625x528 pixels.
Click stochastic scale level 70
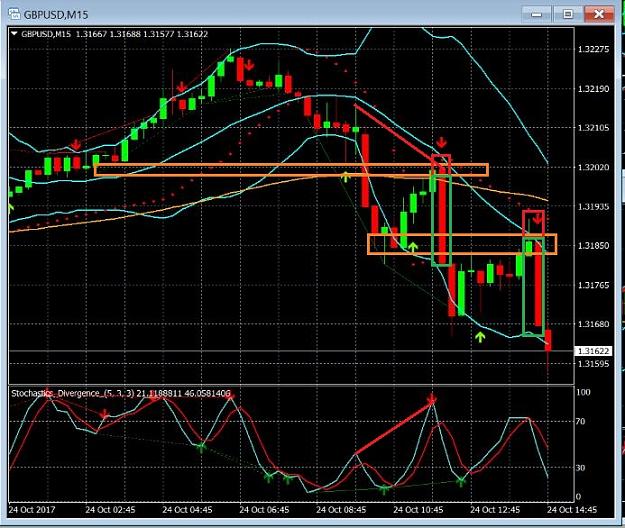click(x=581, y=421)
